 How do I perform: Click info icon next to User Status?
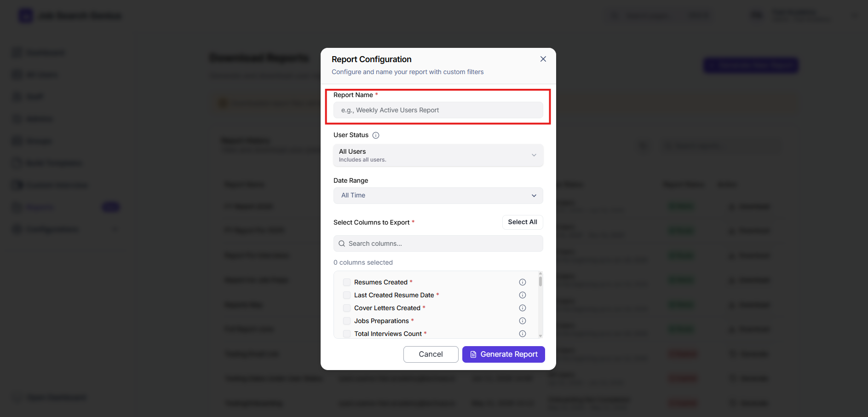point(376,135)
